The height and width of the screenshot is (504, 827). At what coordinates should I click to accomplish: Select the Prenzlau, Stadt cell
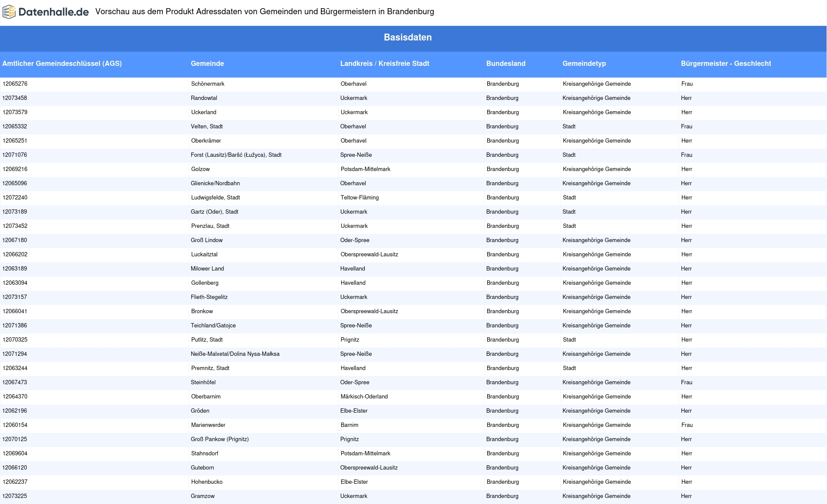pyautogui.click(x=210, y=226)
